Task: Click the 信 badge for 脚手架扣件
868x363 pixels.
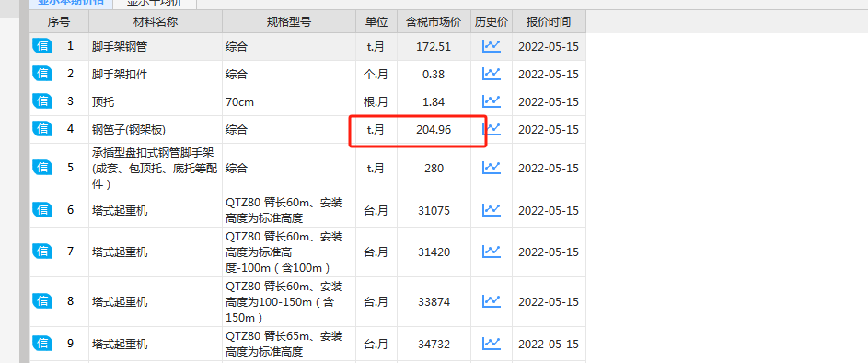Action: [42, 74]
